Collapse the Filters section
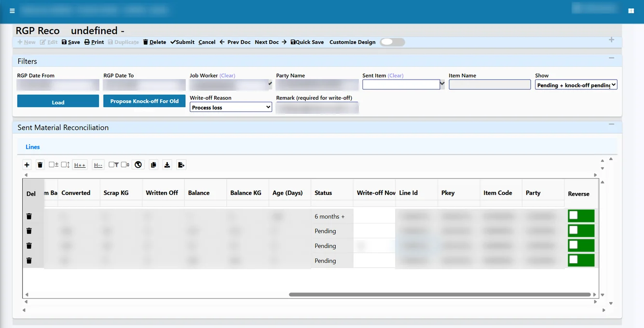644x328 pixels. (x=611, y=58)
